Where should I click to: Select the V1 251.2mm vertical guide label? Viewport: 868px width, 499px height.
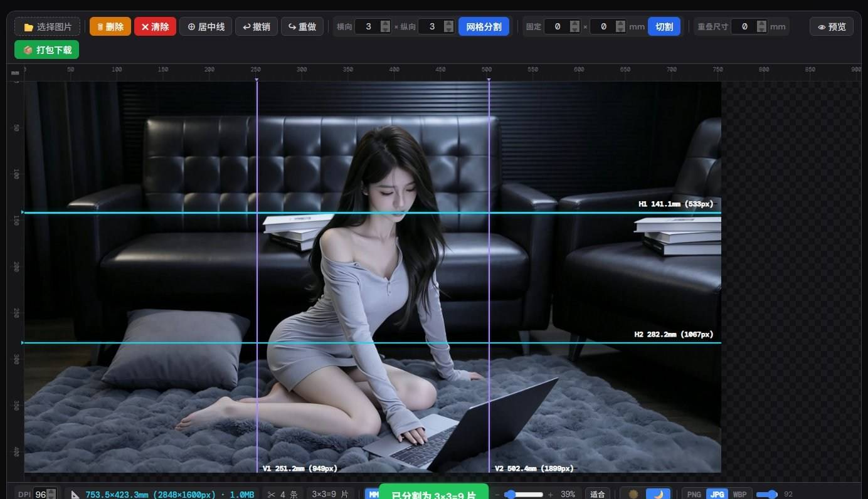300,468
